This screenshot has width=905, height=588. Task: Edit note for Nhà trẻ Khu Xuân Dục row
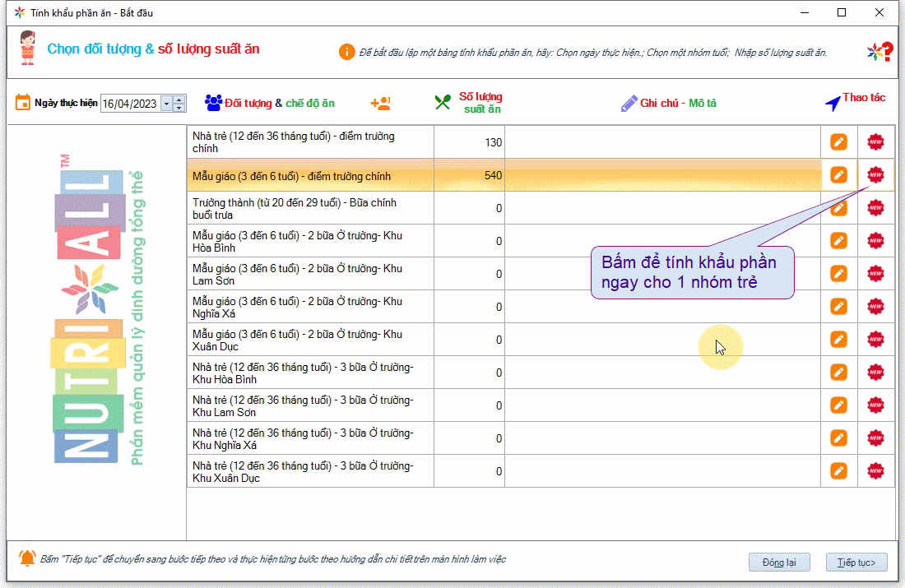[x=838, y=471]
